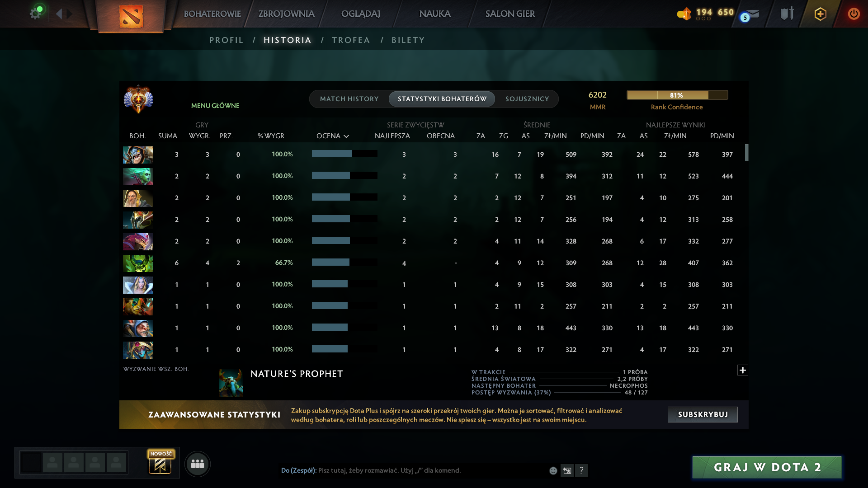Click the rank medal badge
This screenshot has height=488, width=868.
coord(138,99)
